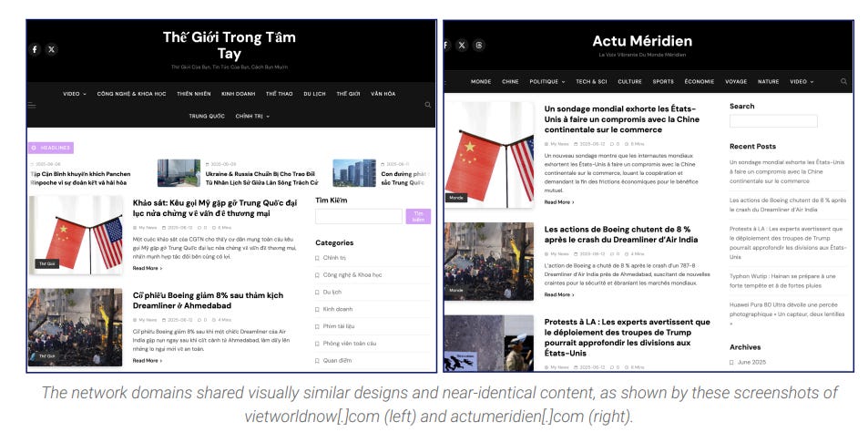
Task: Click high-rise buildings headline thumbnail
Action: tap(354, 173)
